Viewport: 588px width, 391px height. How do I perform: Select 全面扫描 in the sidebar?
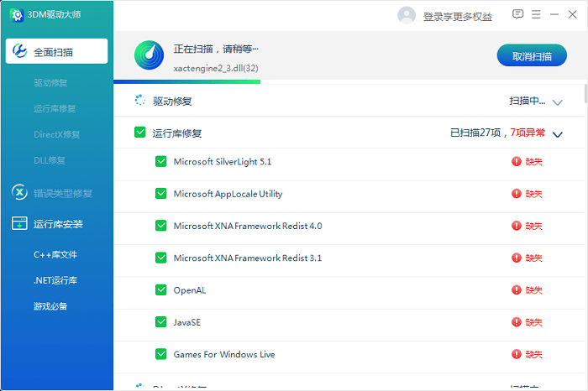coord(56,51)
